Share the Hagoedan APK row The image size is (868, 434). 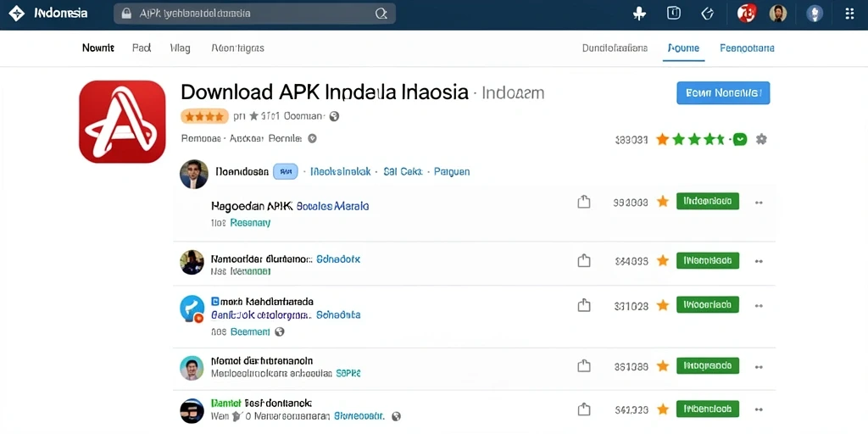pos(583,202)
